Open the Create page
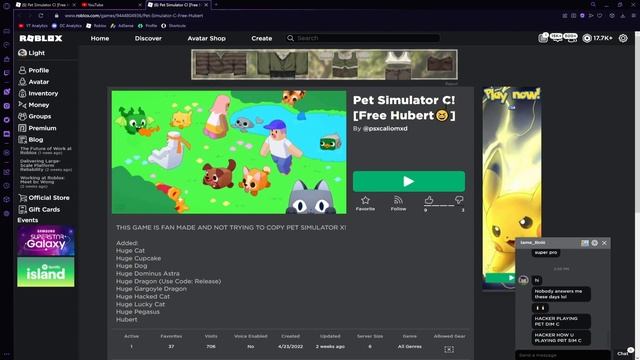The image size is (640, 360). tap(262, 38)
